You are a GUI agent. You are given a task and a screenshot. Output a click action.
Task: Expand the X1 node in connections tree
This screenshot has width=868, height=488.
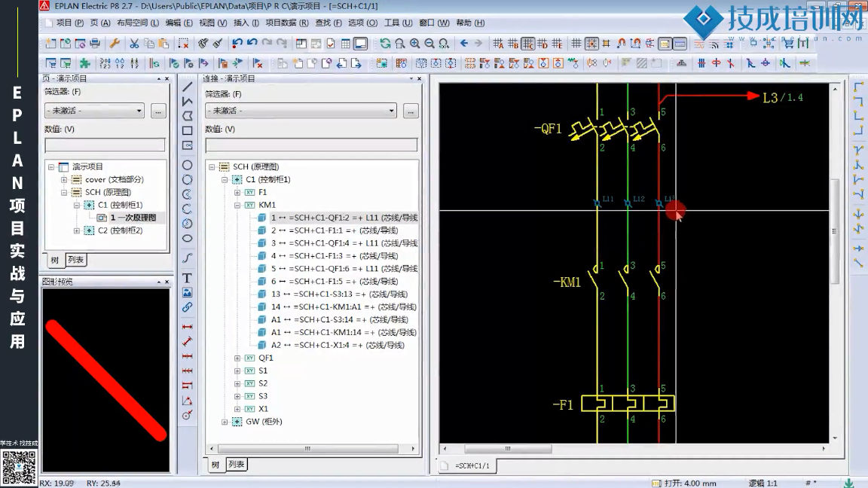[237, 409]
